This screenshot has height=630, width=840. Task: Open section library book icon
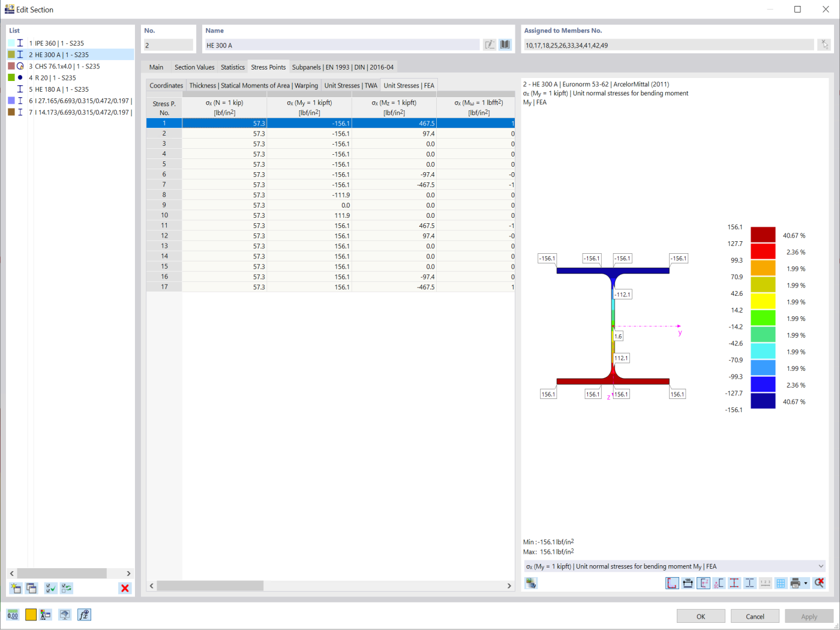(x=505, y=45)
